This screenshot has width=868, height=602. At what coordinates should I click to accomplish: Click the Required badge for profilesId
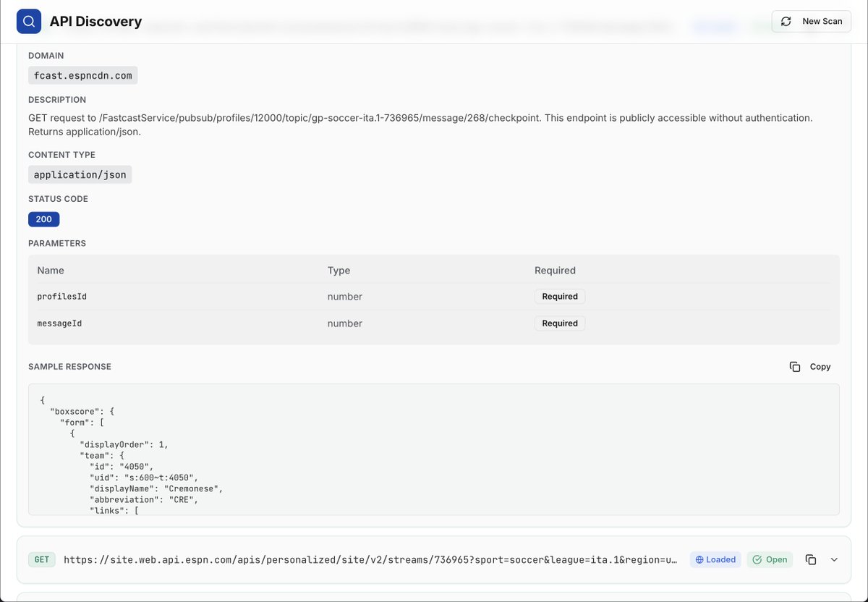click(560, 297)
